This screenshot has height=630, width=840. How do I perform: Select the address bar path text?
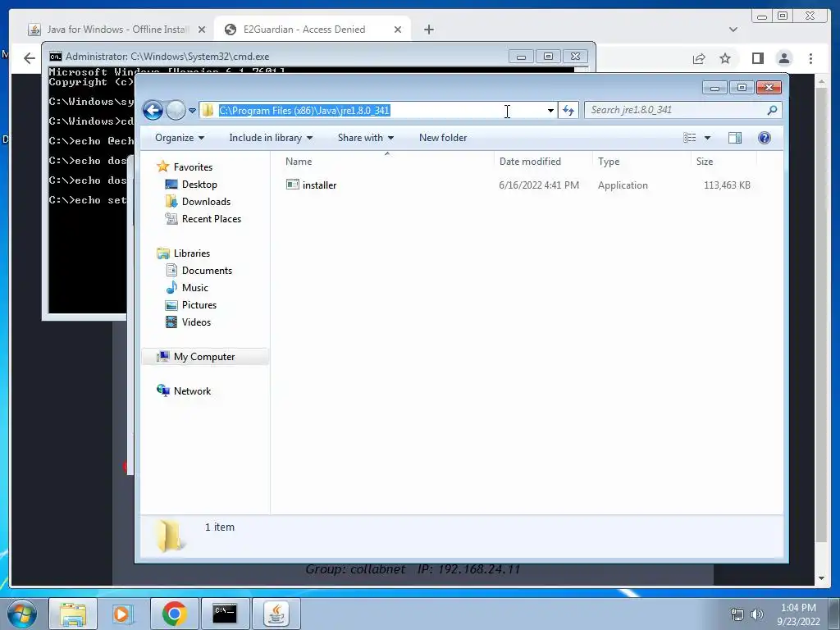tap(304, 111)
